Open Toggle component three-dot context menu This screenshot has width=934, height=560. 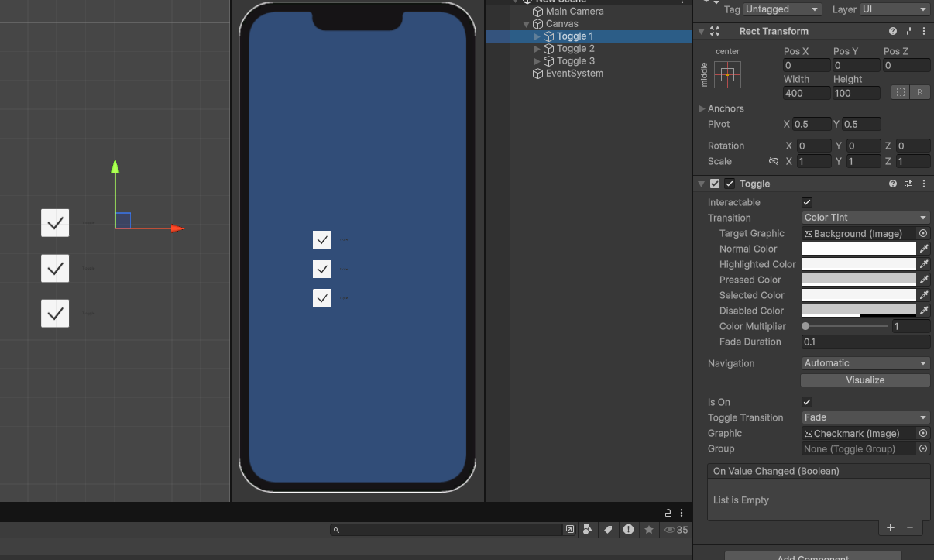click(x=924, y=184)
